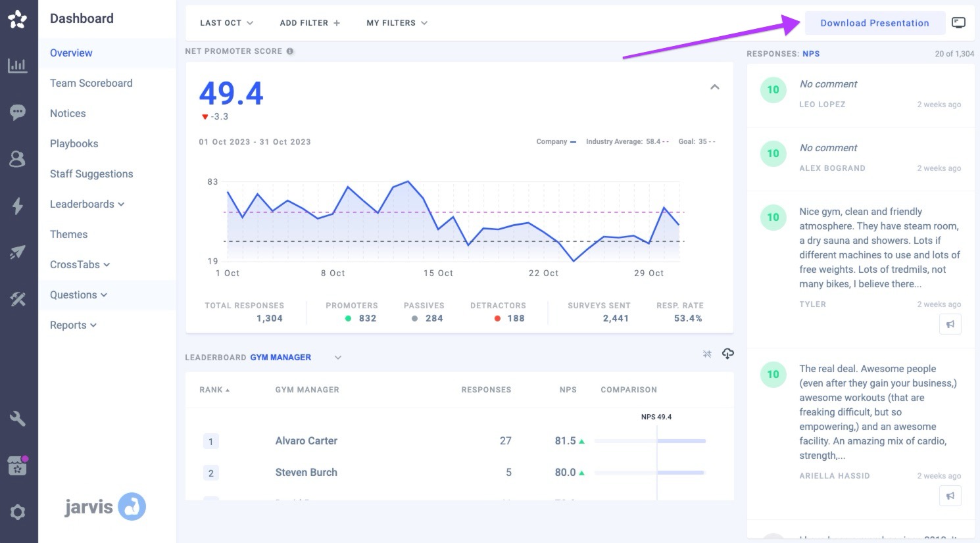Open Team Scoreboard in the sidebar

(91, 83)
